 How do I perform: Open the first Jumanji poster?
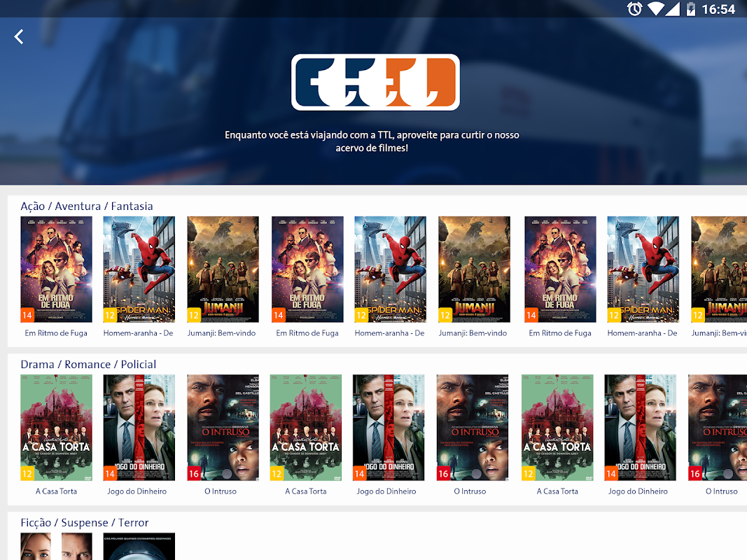coord(223,269)
